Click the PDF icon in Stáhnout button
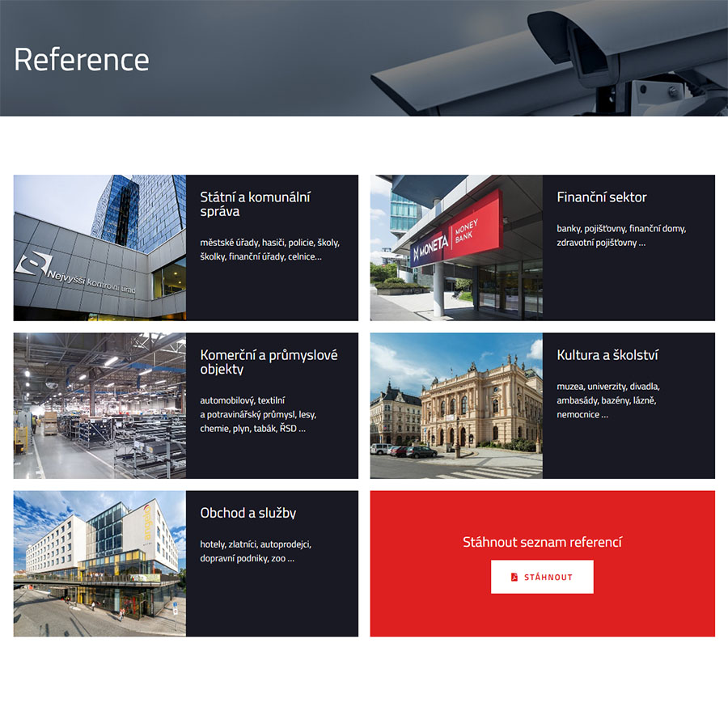 pos(514,577)
